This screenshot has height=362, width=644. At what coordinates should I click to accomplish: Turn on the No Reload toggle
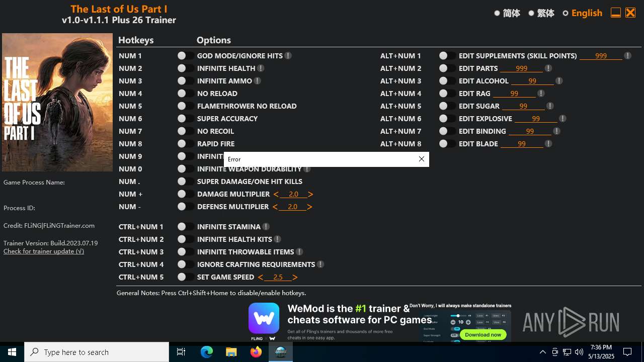[x=186, y=94]
